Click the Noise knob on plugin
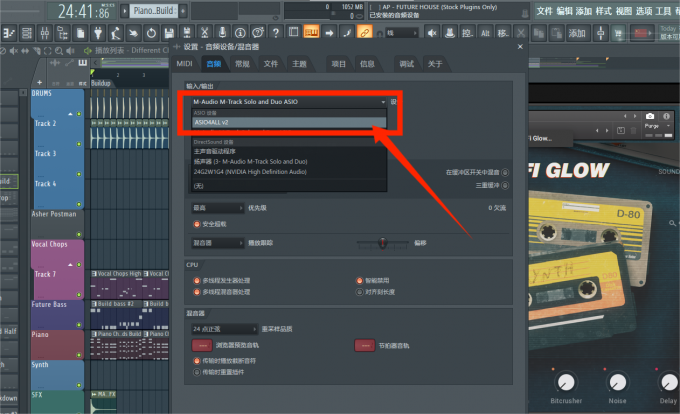 [x=618, y=382]
